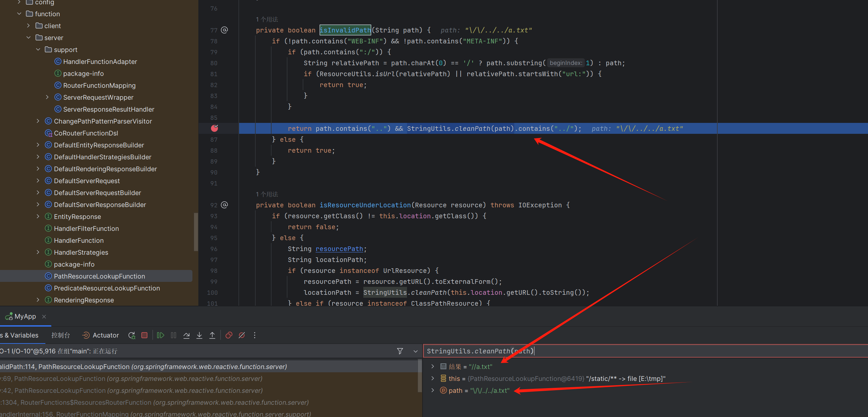Open the Actuator tab
This screenshot has height=417, width=868.
click(x=101, y=335)
